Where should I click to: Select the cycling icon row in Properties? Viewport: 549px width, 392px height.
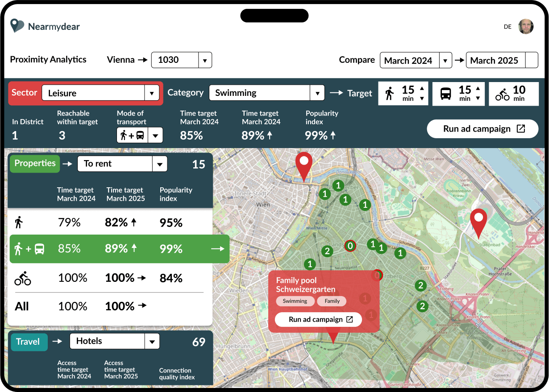coord(23,278)
